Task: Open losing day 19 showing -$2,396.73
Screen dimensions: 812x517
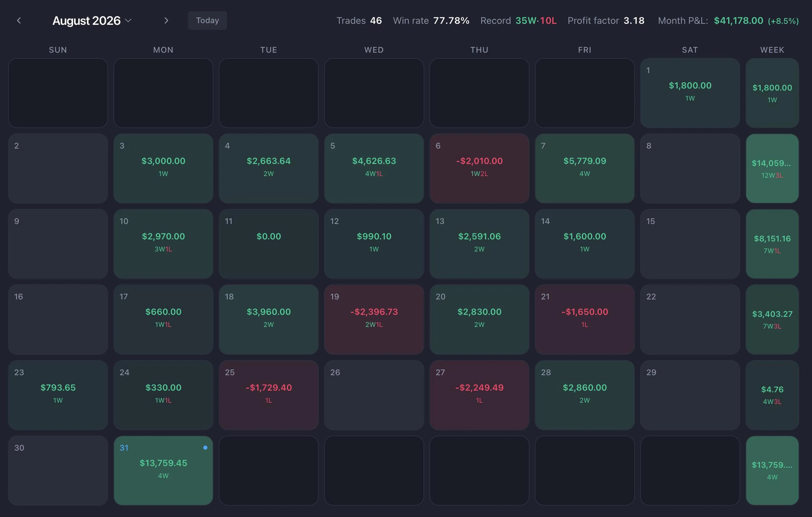Action: (374, 320)
